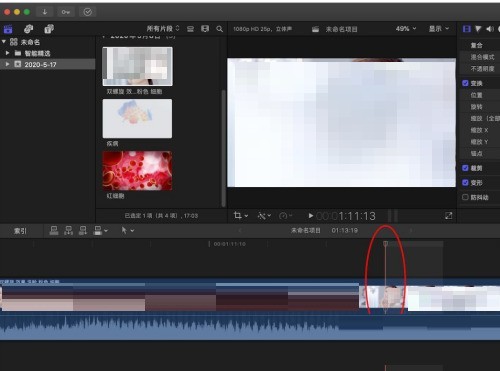The height and width of the screenshot is (371, 500).
Task: Expand the 智能精选 smart collections folder
Action: 7,53
